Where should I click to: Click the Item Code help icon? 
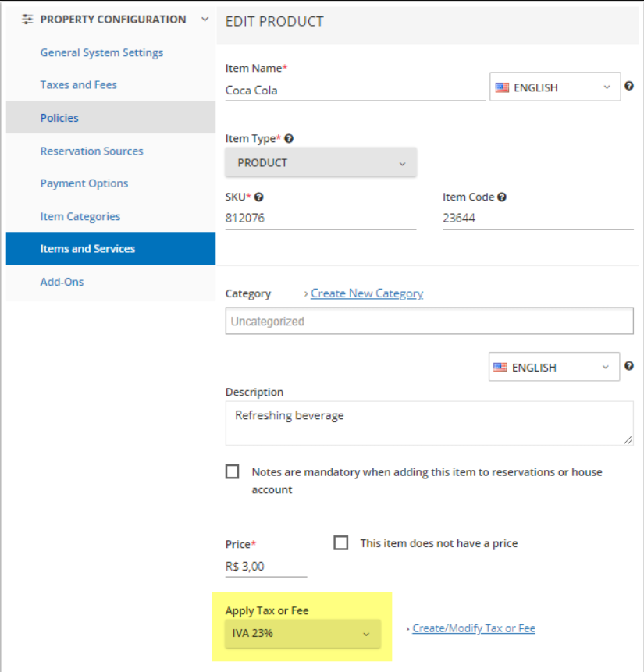tap(502, 197)
